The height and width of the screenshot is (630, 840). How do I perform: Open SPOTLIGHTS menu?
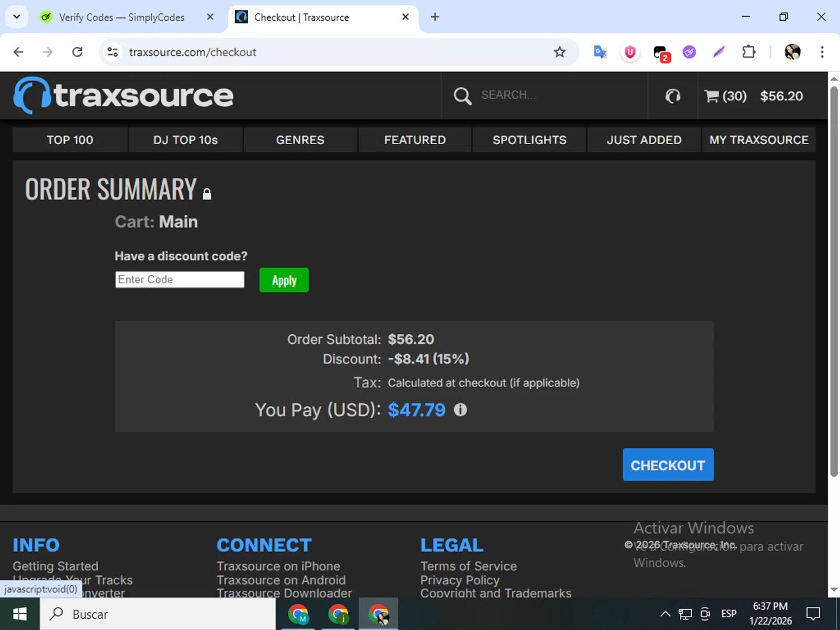[529, 140]
